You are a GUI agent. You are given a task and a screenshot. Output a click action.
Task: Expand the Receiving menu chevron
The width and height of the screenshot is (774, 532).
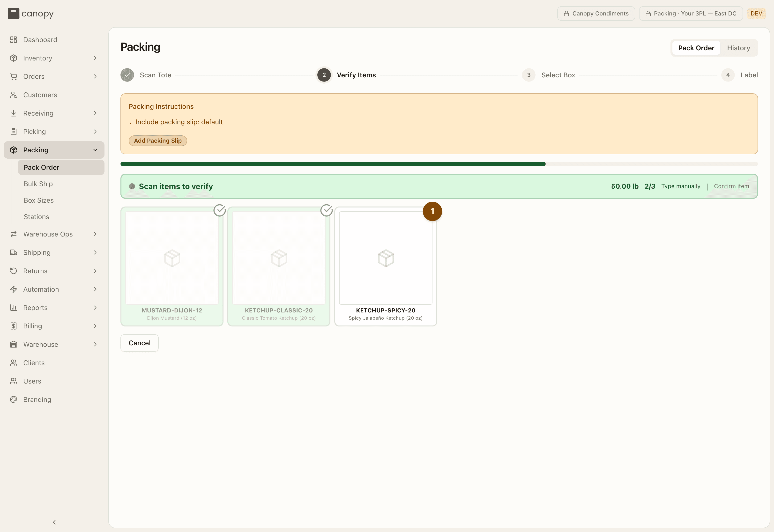coord(95,113)
